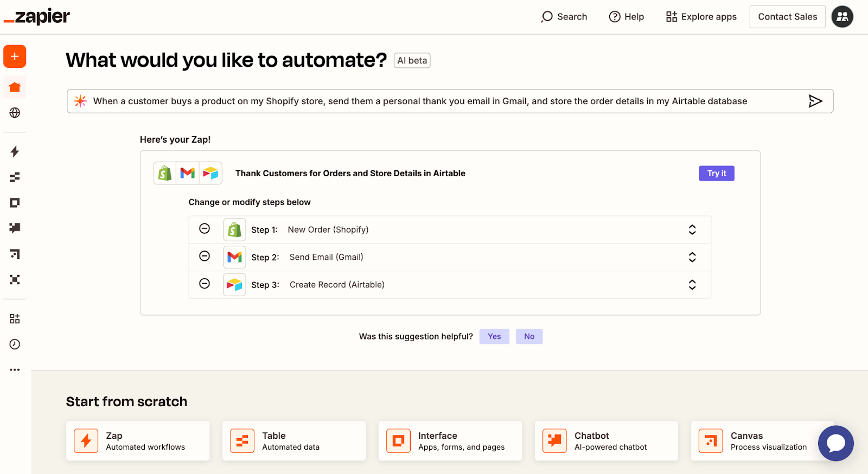868x474 pixels.
Task: Open the Help menu
Action: click(x=626, y=17)
